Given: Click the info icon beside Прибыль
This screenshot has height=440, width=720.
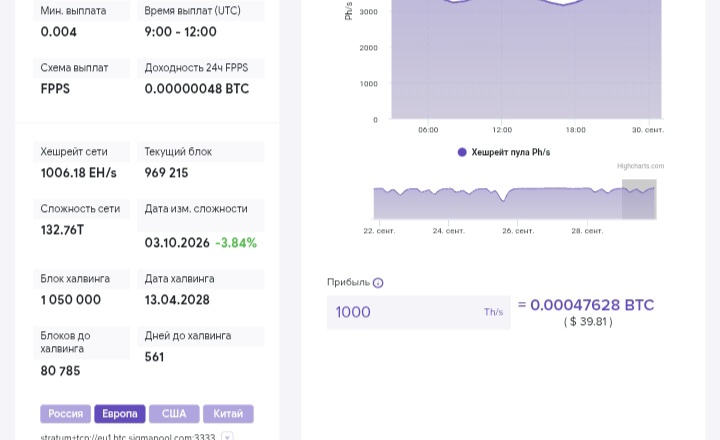Looking at the screenshot, I should 378,283.
